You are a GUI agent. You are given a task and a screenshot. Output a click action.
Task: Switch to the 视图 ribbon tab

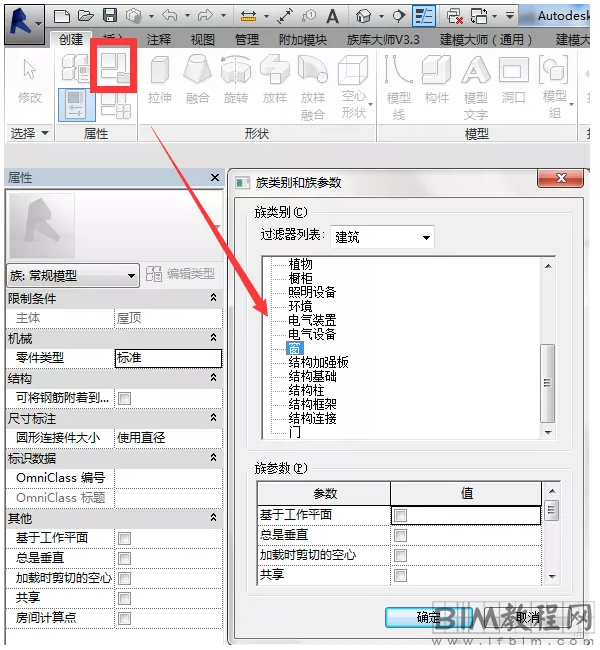point(203,39)
